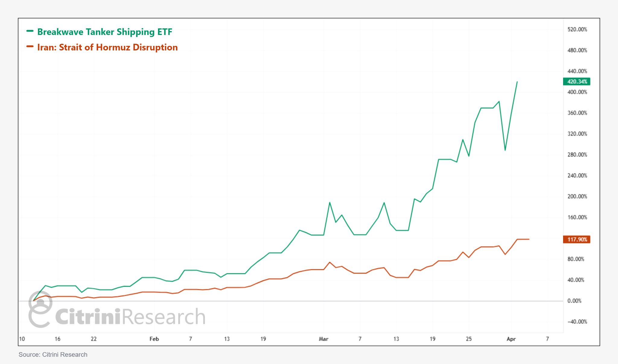This screenshot has height=364, width=618.
Task: Click the orange legend dash for Iran
Action: 30,46
